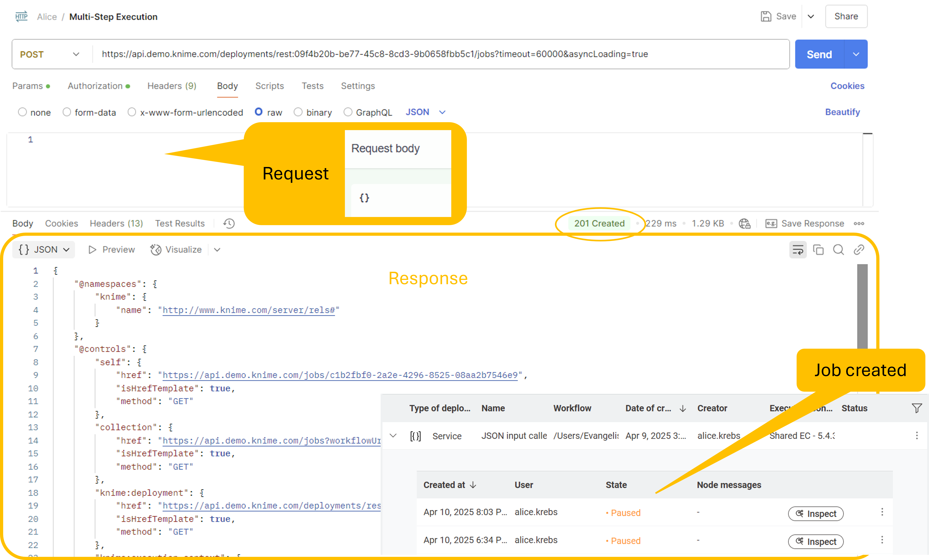Open the Authorization tab

pyautogui.click(x=99, y=86)
